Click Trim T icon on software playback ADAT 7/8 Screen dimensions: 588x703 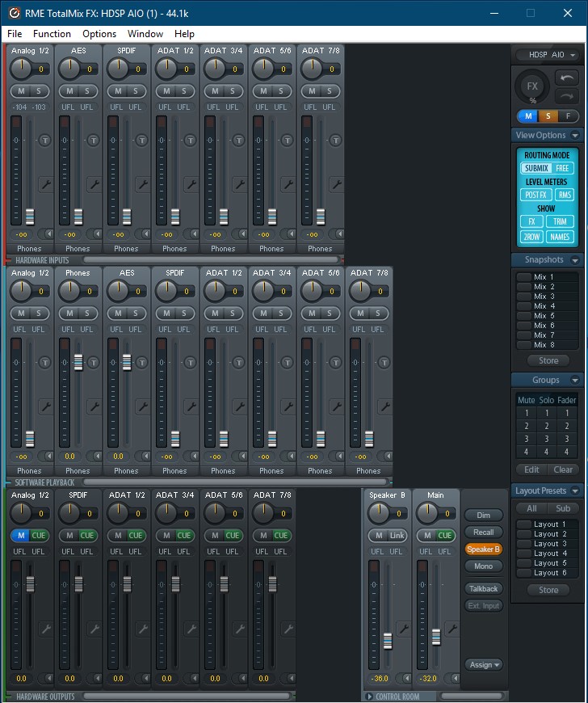[384, 362]
